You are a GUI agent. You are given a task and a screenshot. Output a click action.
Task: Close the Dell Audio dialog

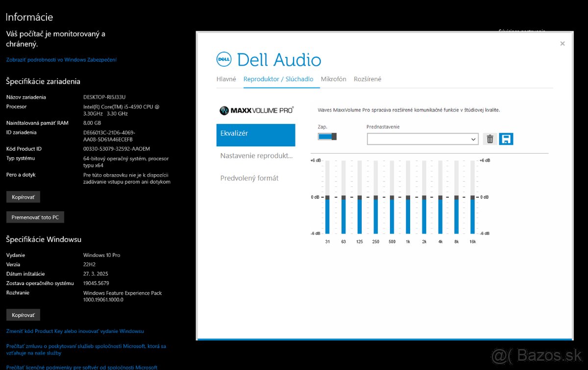[562, 43]
